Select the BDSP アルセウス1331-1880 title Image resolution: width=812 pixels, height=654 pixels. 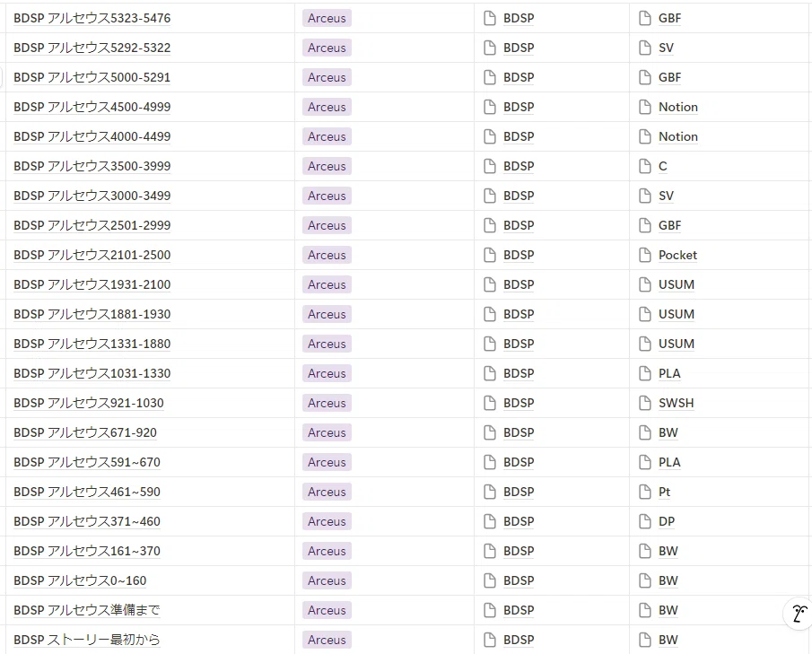92,344
